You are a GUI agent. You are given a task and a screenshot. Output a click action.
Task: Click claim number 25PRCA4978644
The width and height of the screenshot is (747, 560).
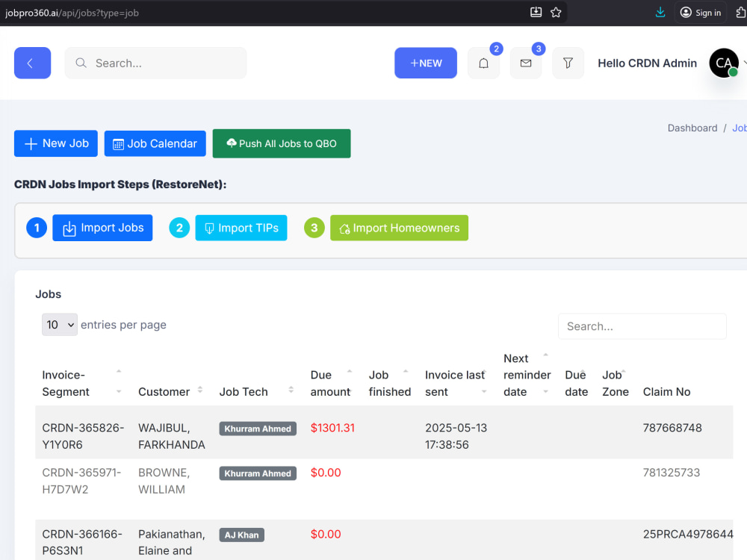pos(688,534)
